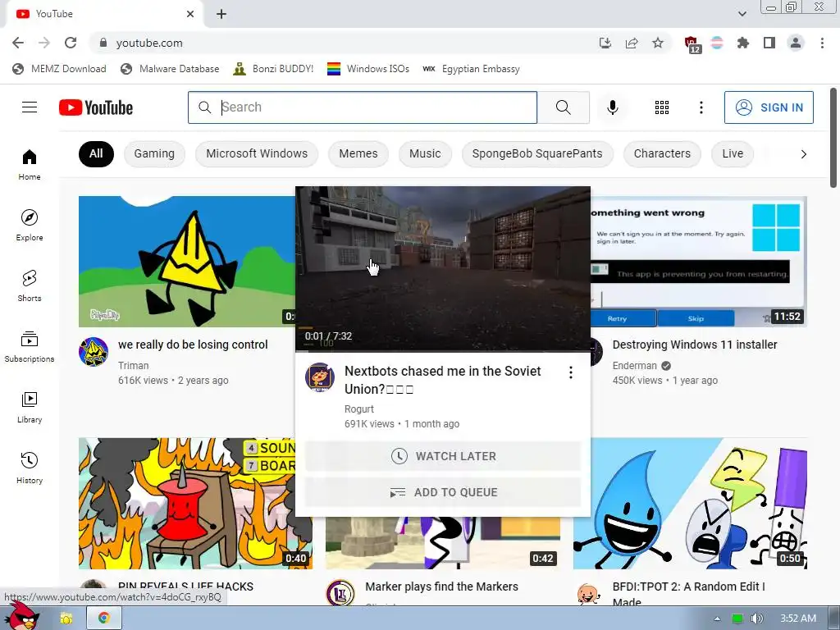Click ADD TO QUEUE button
This screenshot has width=840, height=630.
(443, 492)
